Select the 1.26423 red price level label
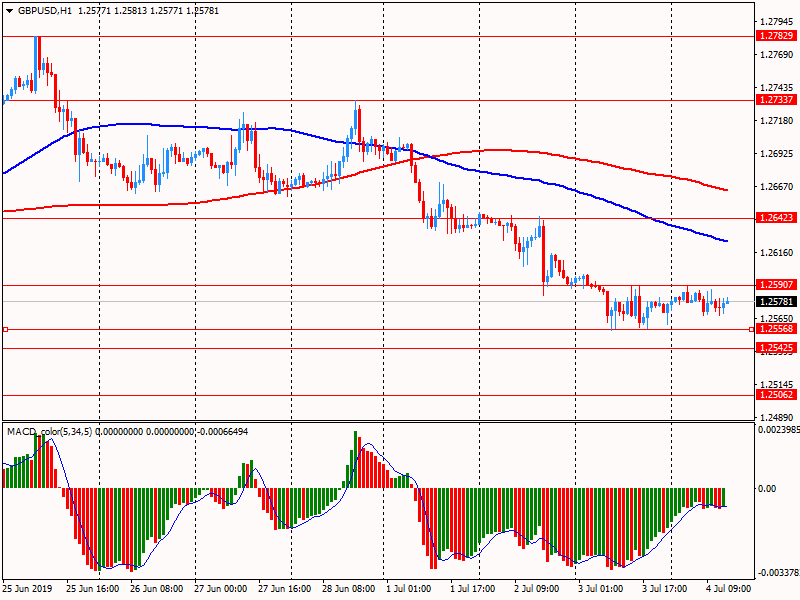 pos(776,218)
